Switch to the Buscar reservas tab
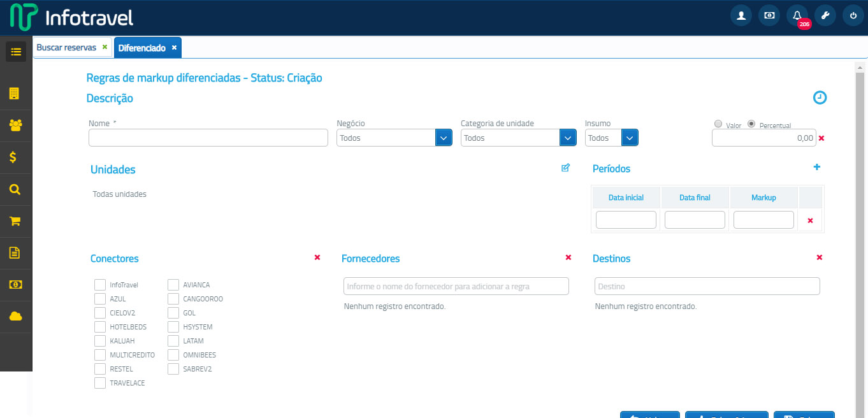Image resolution: width=868 pixels, height=418 pixels. pyautogui.click(x=66, y=48)
